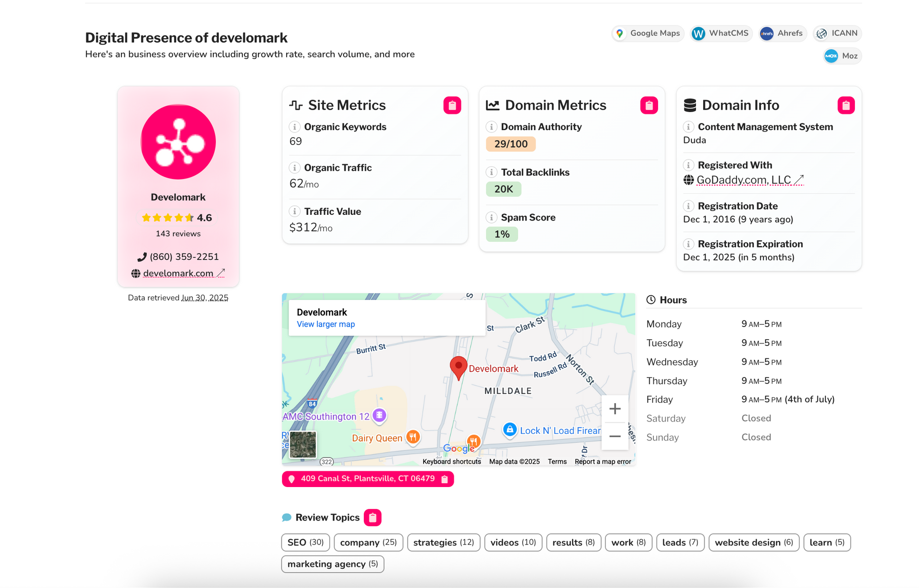Viewport: 919px width, 588px height.
Task: Show info for Organic Traffic
Action: pos(294,168)
